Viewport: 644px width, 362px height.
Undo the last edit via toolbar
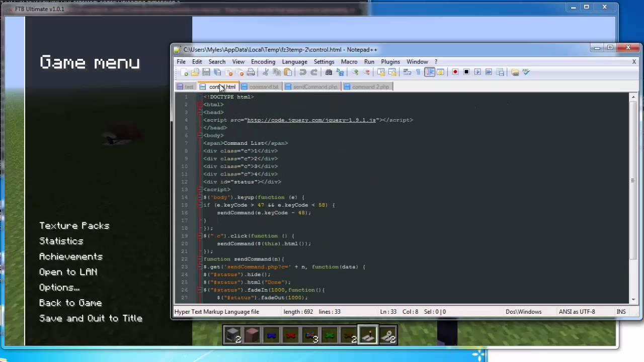302,72
